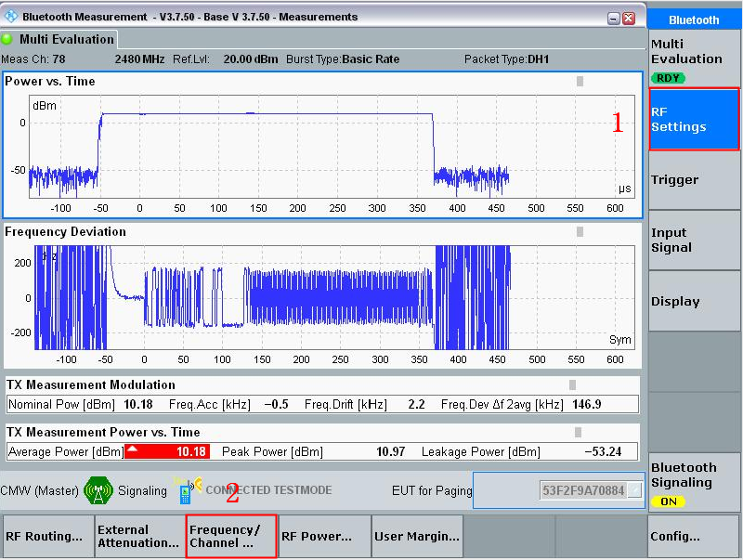The width and height of the screenshot is (743, 560).
Task: Click the TX Measurement Modulation panel marker
Action: pyautogui.click(x=572, y=384)
